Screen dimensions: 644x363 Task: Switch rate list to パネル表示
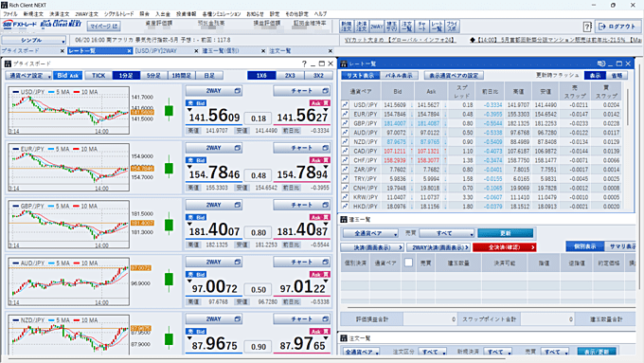click(399, 75)
